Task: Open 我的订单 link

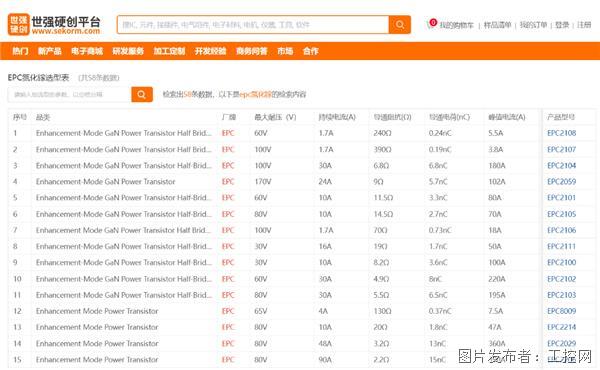Action: (533, 25)
